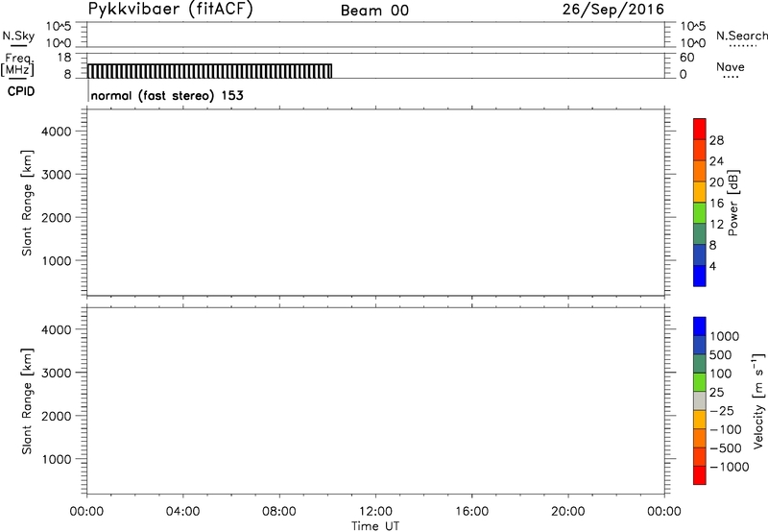Screen dimensions: 768x532
Task: Click the 60 tick on the Nave axis
Action: tap(686, 58)
